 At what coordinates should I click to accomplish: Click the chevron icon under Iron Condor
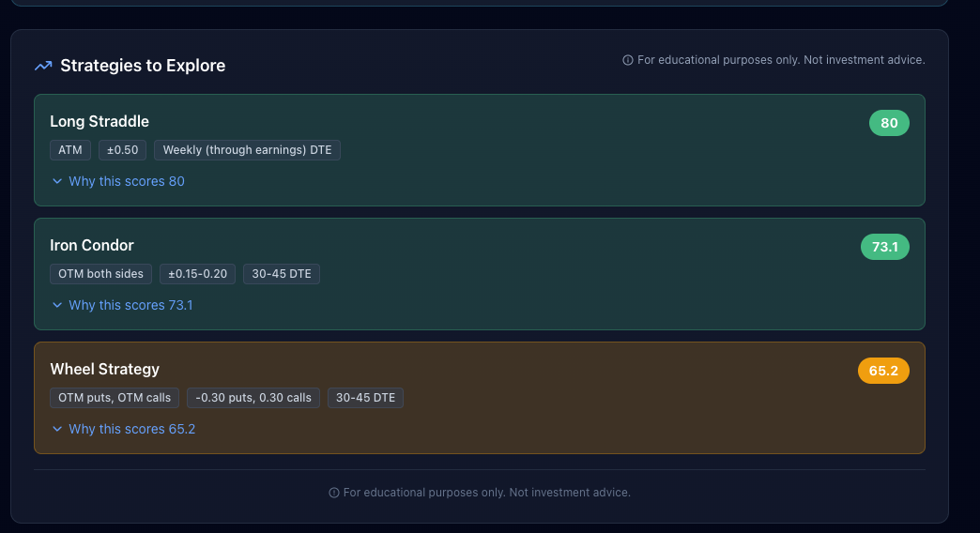coord(57,305)
